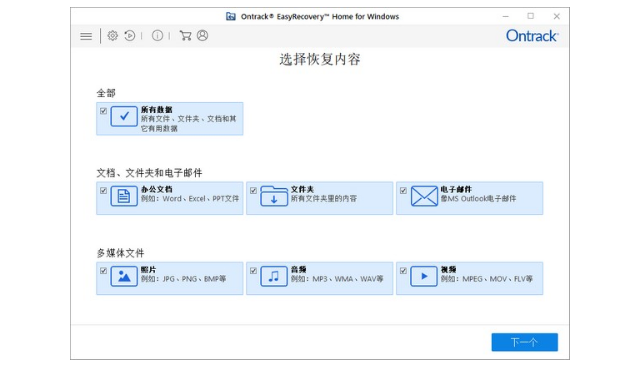Select the 办公文档 document icon
The height and width of the screenshot is (379, 641).
(x=124, y=196)
